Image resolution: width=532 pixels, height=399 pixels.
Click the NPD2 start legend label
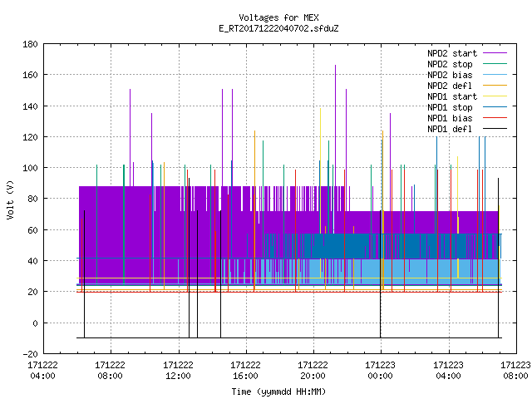[452, 53]
